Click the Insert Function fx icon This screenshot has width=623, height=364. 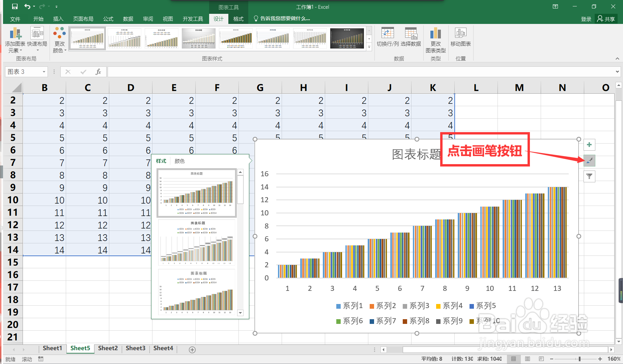point(98,72)
